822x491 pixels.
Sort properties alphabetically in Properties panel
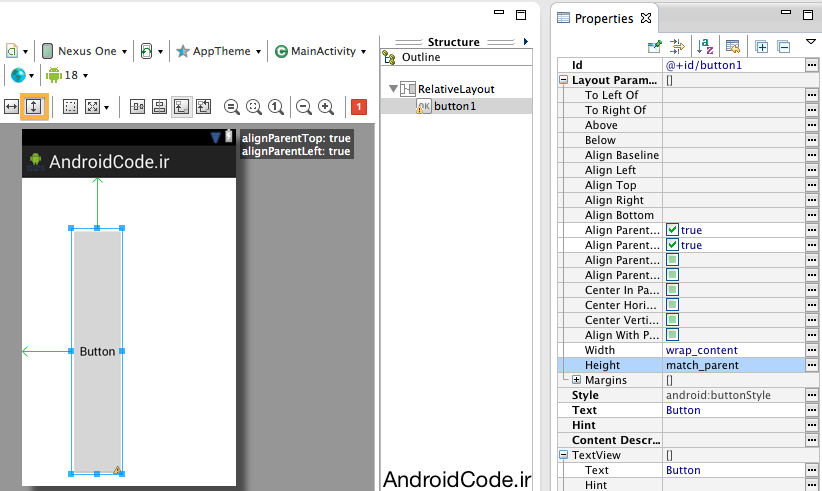[705, 46]
